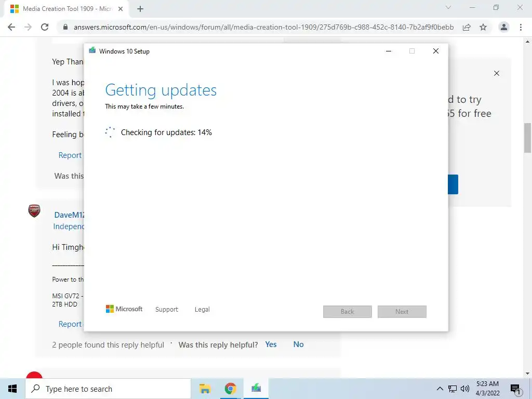Switch to Chrome on the taskbar

230,389
